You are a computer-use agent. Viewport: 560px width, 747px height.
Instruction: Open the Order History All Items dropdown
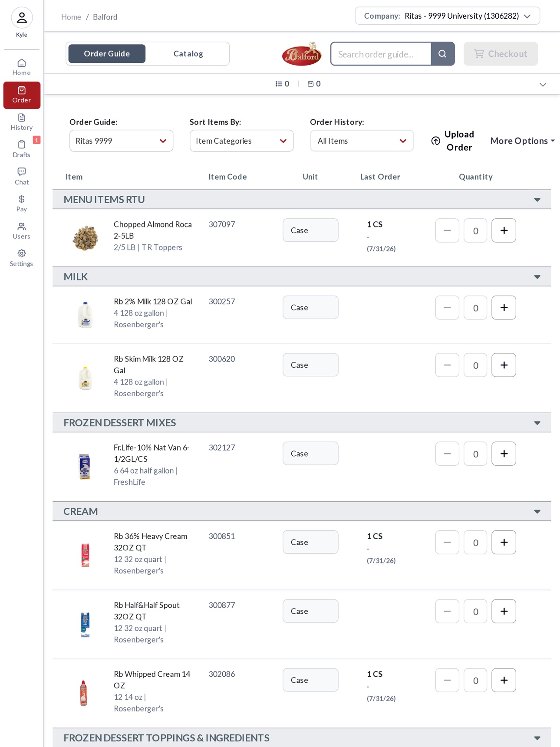pyautogui.click(x=362, y=141)
